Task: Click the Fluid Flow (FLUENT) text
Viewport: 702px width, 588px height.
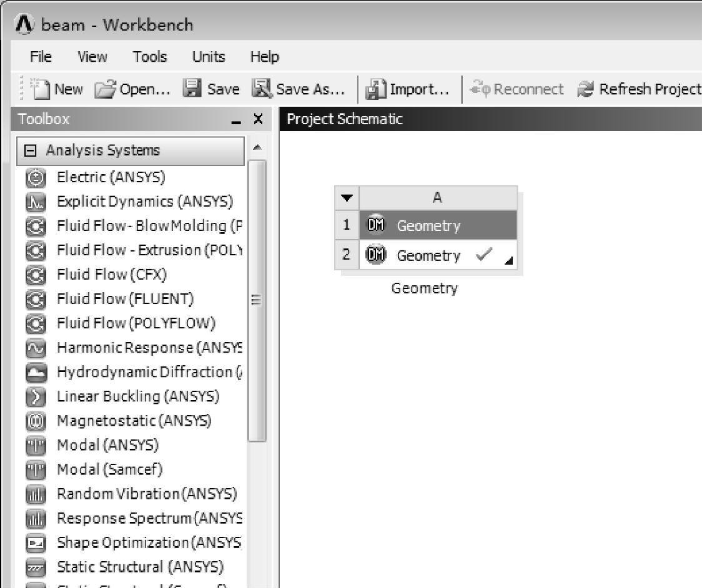Action: [126, 299]
